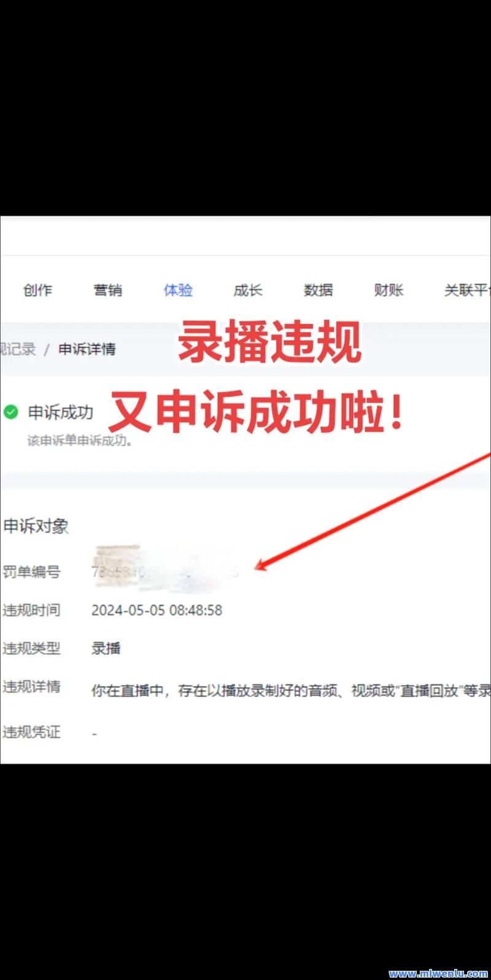Screen dimensions: 491x980
Task: Click the 违规详情 description text
Action: (291, 691)
